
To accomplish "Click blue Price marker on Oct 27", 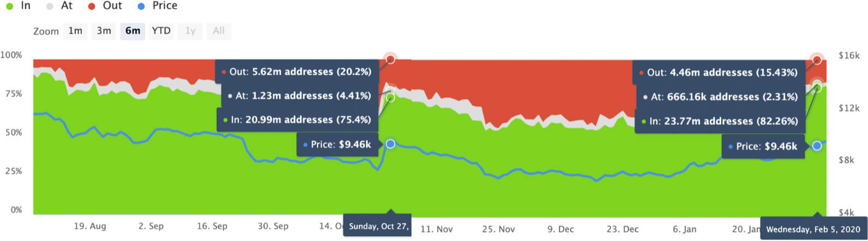I will 390,144.
